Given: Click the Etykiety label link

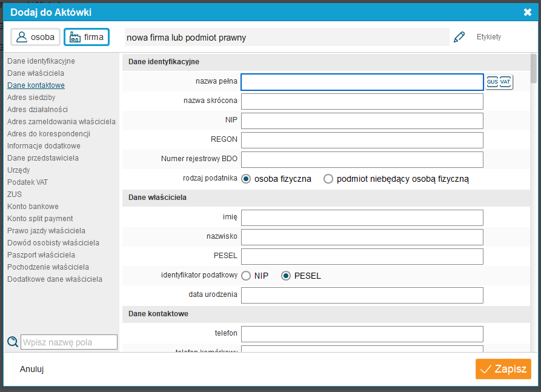Looking at the screenshot, I should (x=488, y=37).
